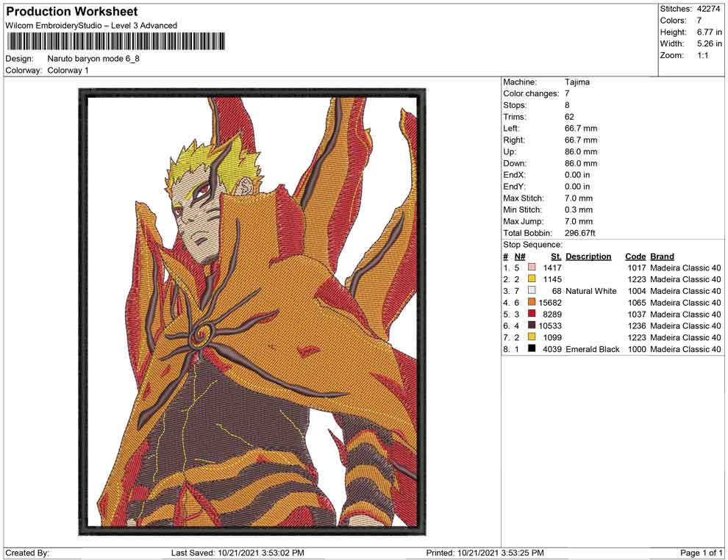Click the design name Naruto baryon mode 6_8

click(x=93, y=59)
